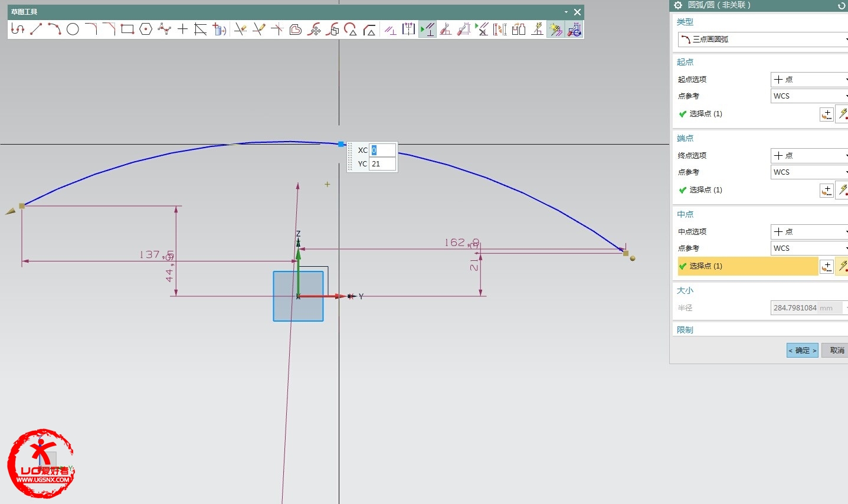Close the sketch tools toolbar
Image resolution: width=848 pixels, height=504 pixels.
pyautogui.click(x=577, y=12)
